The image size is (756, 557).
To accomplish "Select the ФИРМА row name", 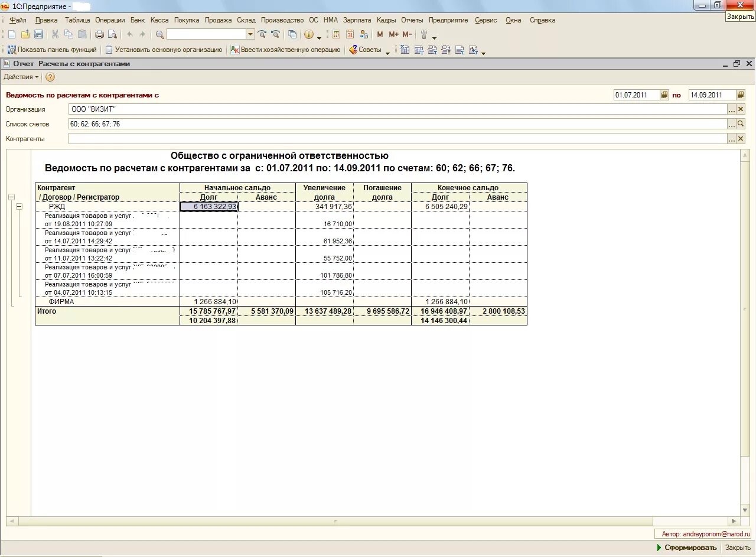I will [x=61, y=302].
